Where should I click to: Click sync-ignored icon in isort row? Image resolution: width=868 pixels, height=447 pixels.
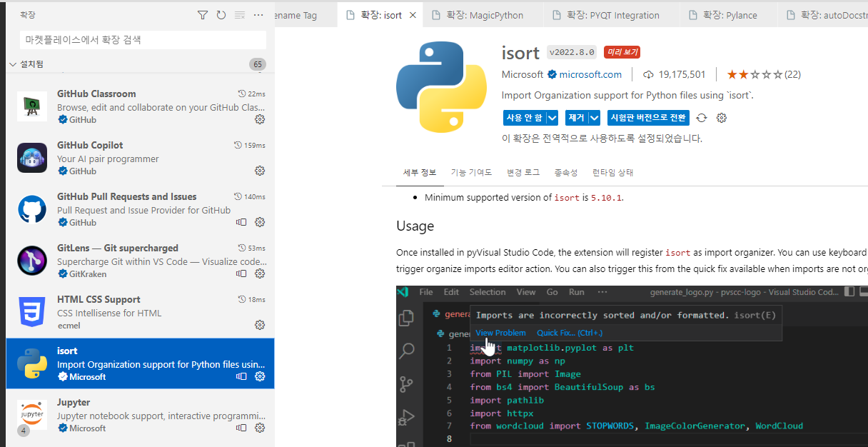coord(241,376)
